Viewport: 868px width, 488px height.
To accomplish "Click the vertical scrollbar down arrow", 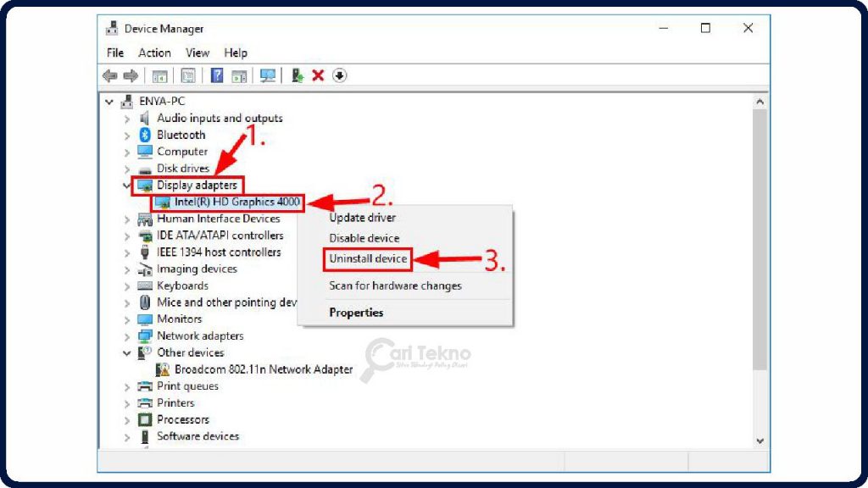I will 760,440.
